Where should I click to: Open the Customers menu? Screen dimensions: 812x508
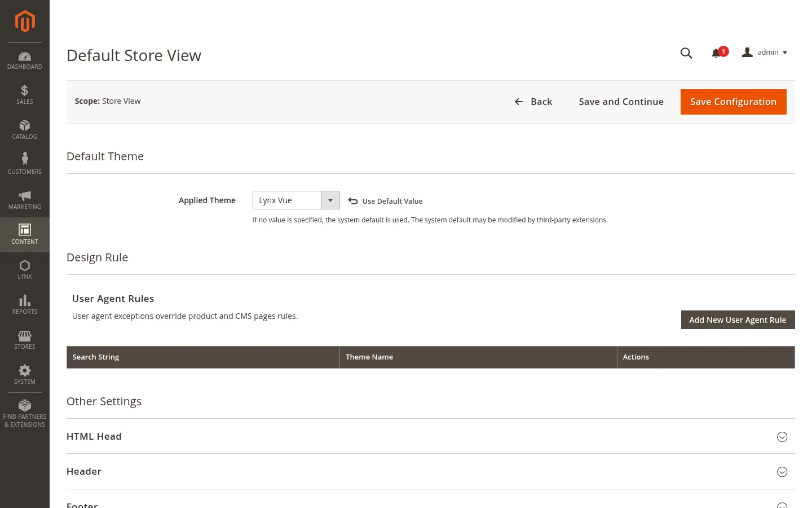point(25,164)
